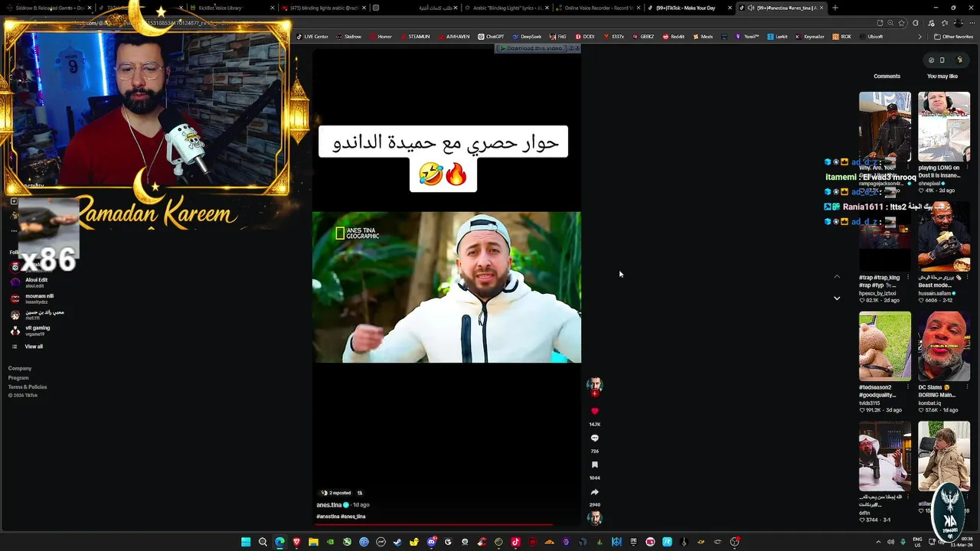Expand the hidden bookmarks overflow chevron
This screenshot has height=551, width=980.
920,37
